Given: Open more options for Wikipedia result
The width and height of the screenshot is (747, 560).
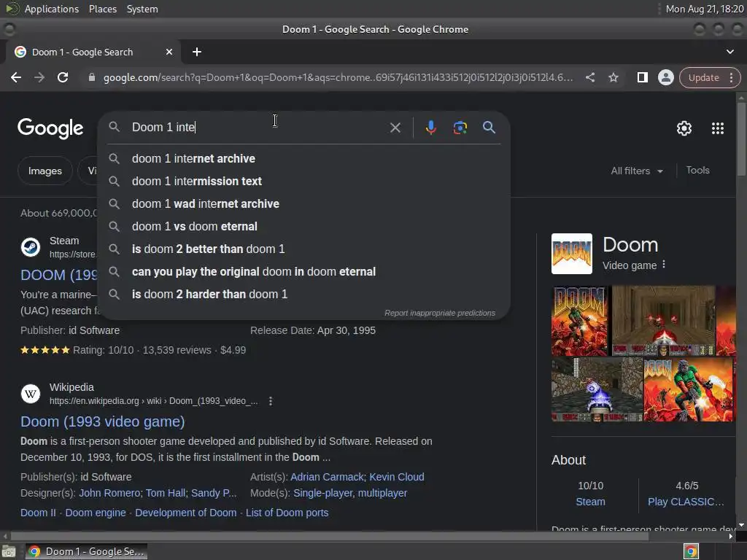Looking at the screenshot, I should click(x=271, y=401).
